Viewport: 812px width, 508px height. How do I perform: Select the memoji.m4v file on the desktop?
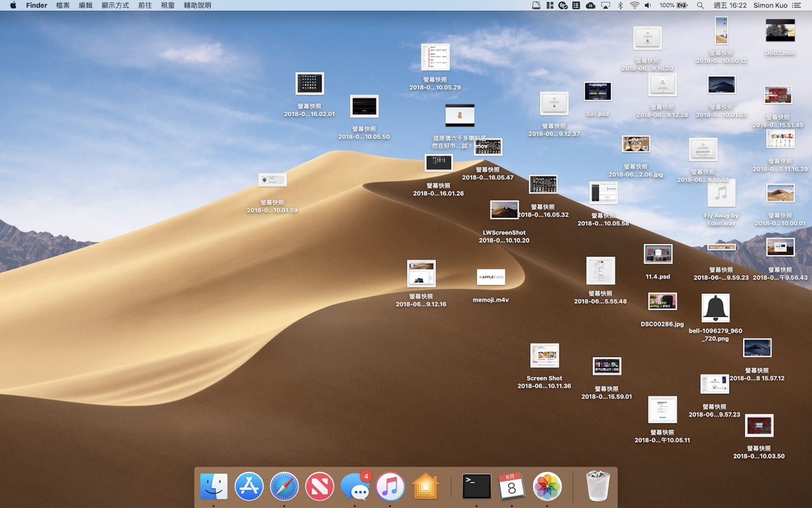click(491, 277)
